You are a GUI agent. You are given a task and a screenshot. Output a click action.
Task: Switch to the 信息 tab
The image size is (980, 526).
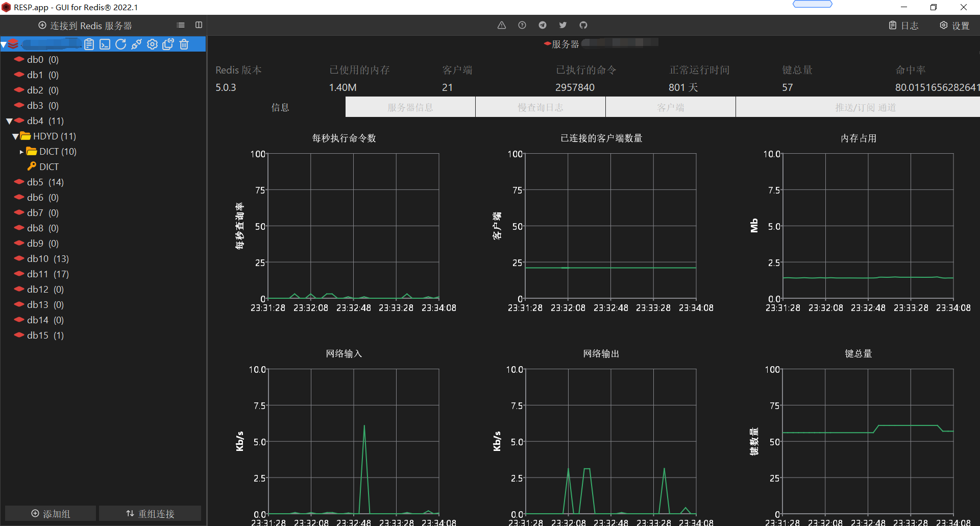[x=280, y=107]
